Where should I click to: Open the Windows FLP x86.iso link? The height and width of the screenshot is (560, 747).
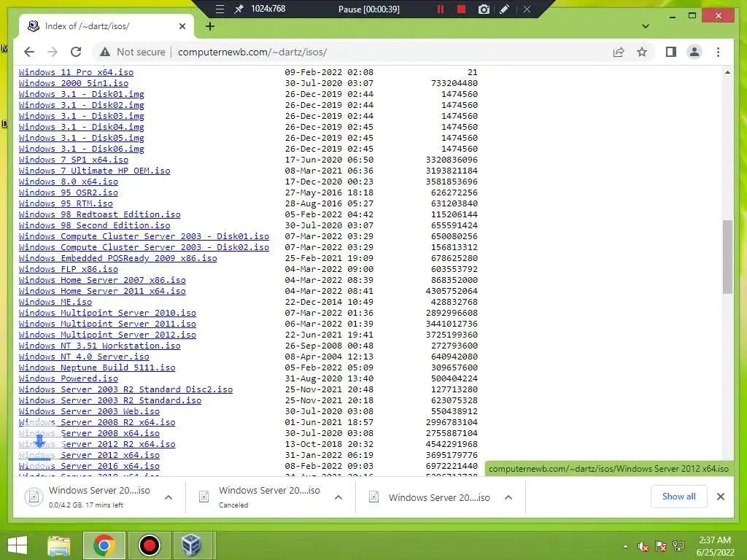pos(69,270)
